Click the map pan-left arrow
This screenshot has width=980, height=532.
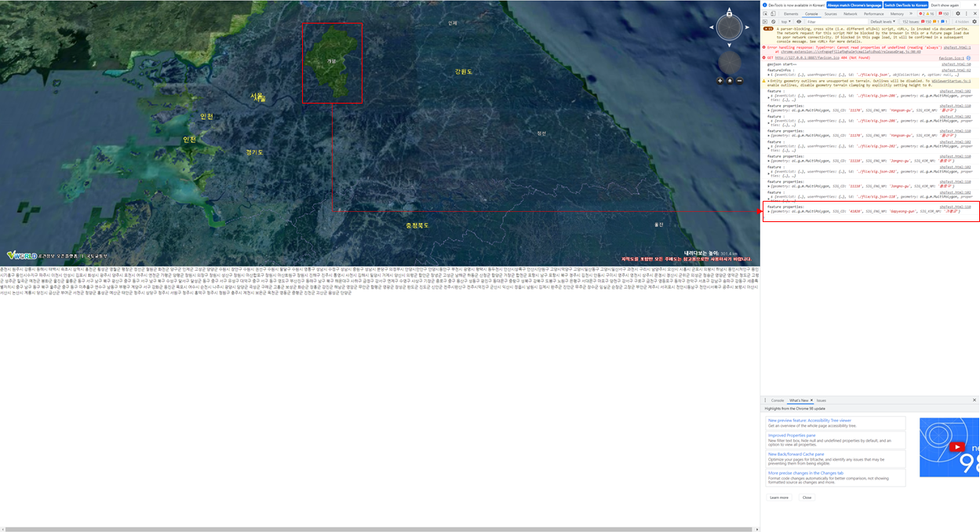click(x=712, y=27)
